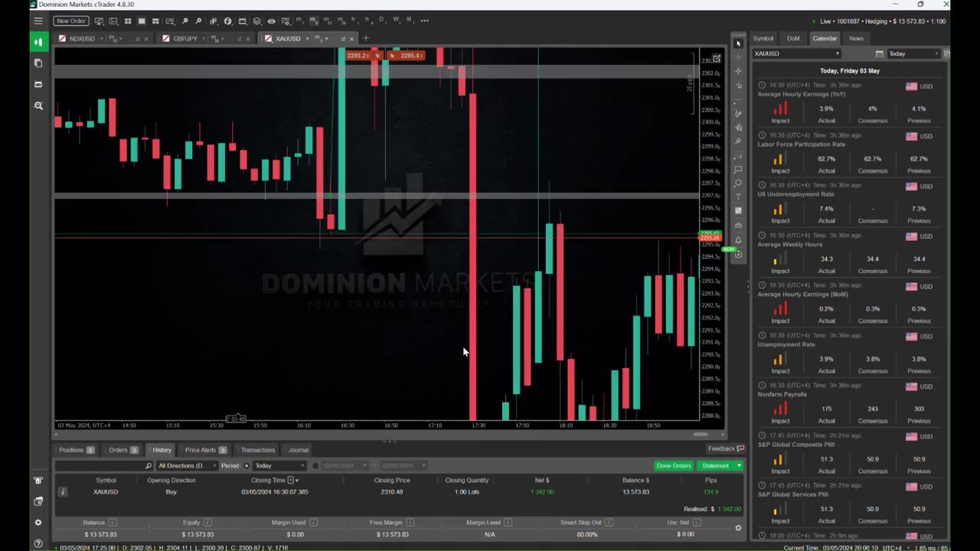Select the cursor pointer drawing tool
980x551 pixels.
(x=738, y=44)
